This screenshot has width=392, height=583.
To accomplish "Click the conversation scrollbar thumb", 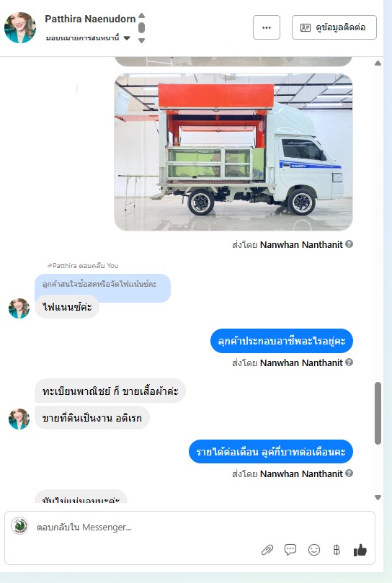I will [x=378, y=413].
